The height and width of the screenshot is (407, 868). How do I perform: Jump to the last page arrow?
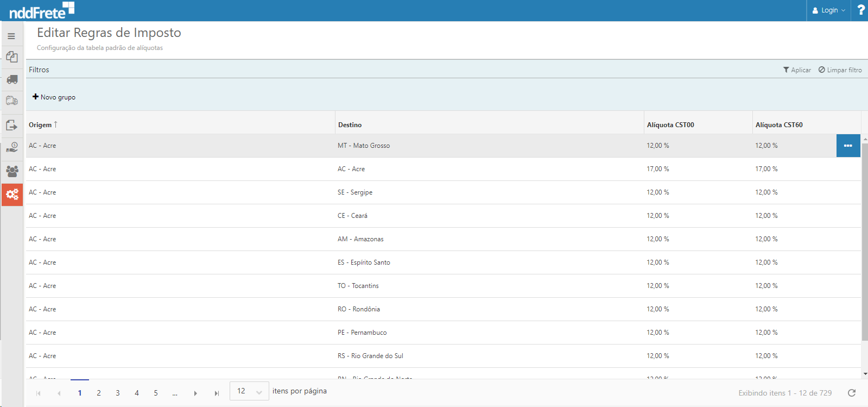[217, 393]
